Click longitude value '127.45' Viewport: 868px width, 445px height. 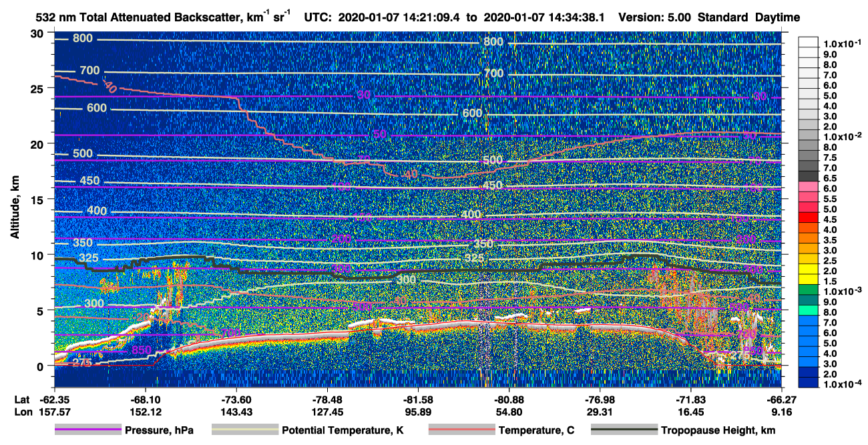click(x=327, y=412)
